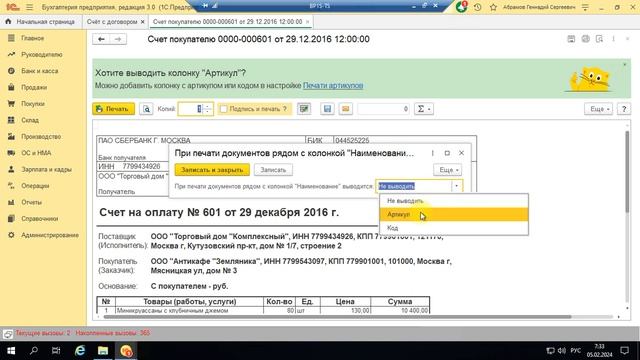Open Internet Explorer from taskbar

[80, 351]
